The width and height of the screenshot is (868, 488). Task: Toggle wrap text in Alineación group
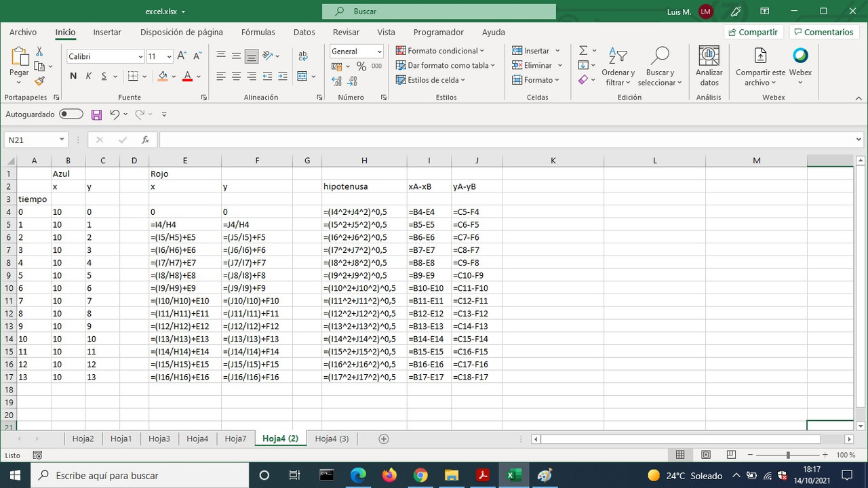click(x=302, y=56)
